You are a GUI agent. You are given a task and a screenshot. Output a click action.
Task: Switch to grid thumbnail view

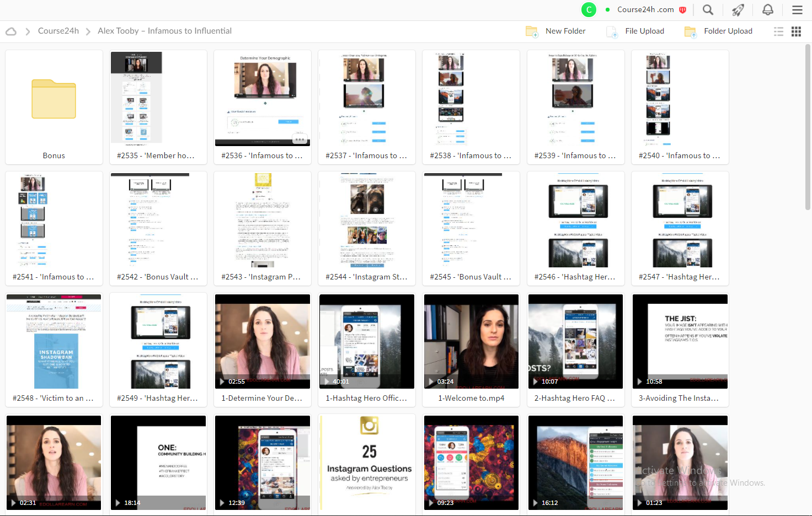(x=796, y=31)
